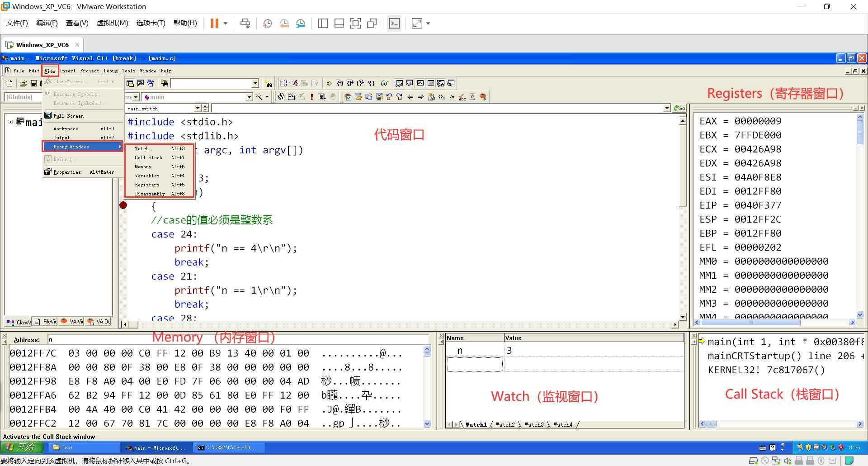Toggle VMware Unity mode
This screenshot has height=466, width=868.
372,24
